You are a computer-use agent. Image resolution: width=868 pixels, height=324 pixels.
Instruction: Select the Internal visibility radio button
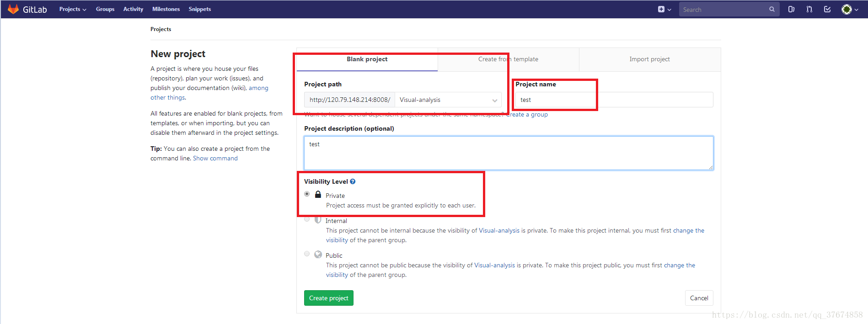[x=307, y=219]
